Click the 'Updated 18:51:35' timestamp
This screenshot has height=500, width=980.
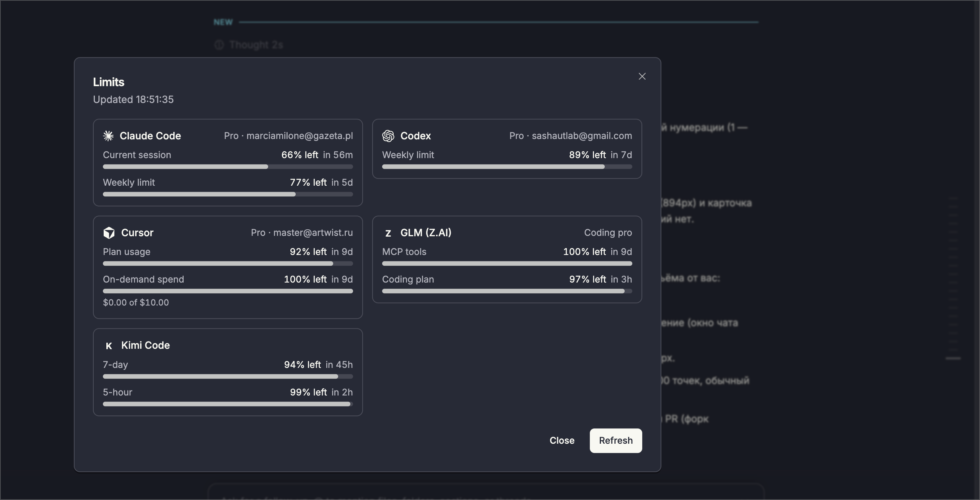pos(133,100)
